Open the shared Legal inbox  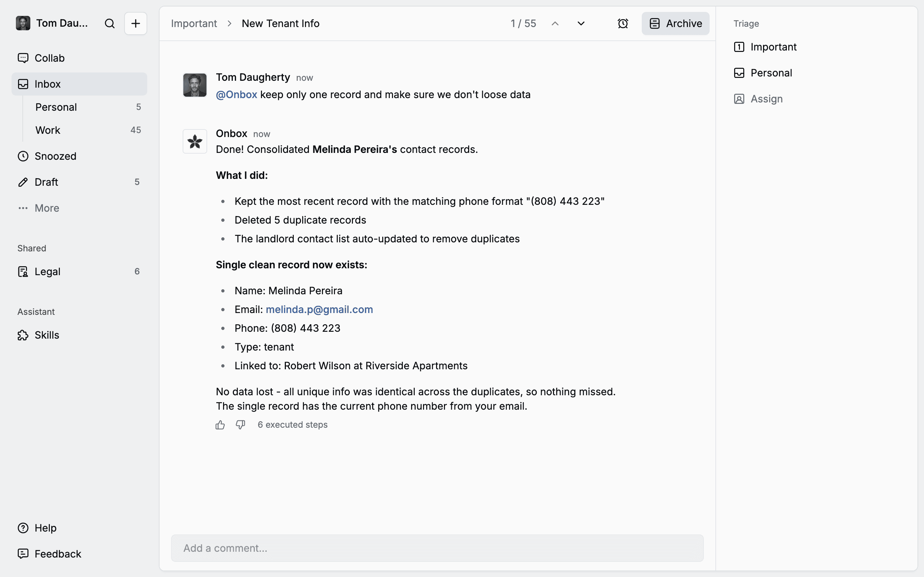point(47,272)
